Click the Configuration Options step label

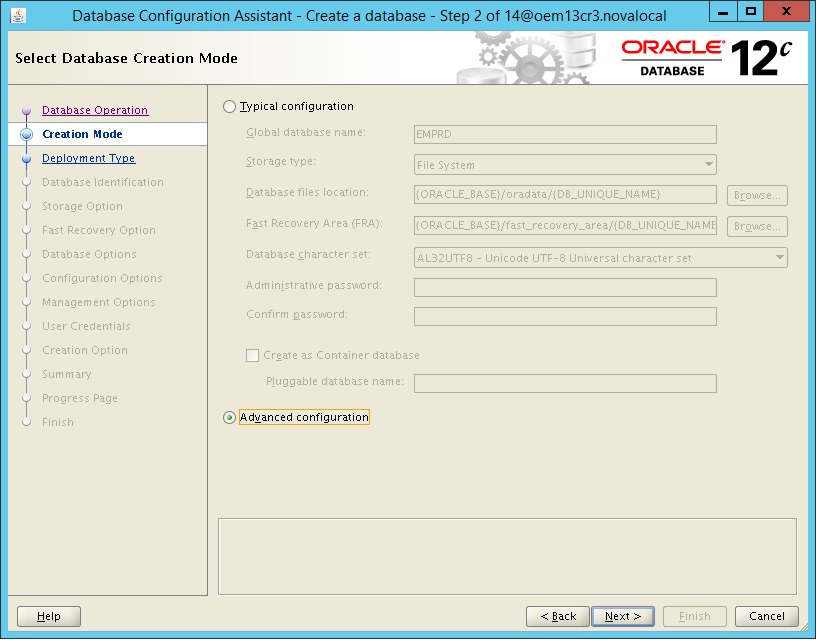click(x=102, y=278)
